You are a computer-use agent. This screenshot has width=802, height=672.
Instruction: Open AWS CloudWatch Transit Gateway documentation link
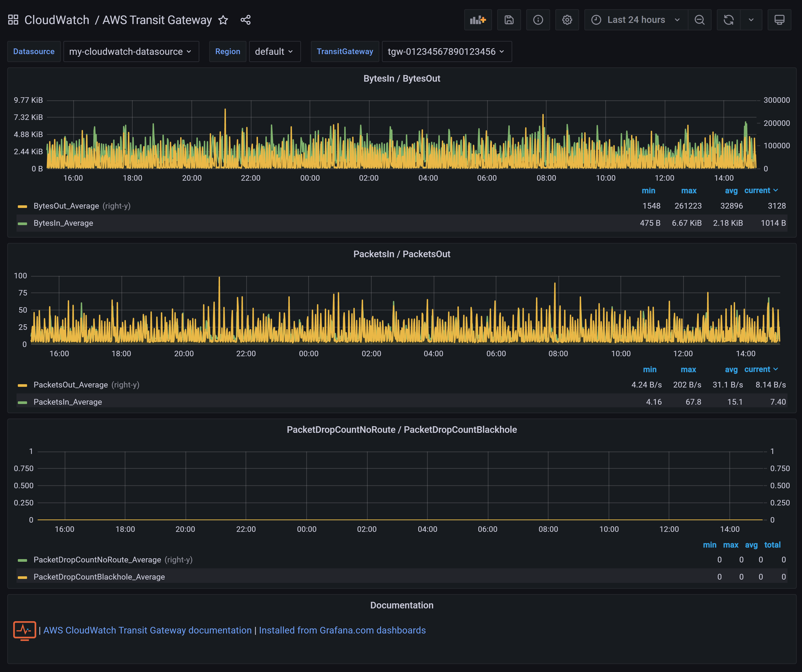click(147, 630)
